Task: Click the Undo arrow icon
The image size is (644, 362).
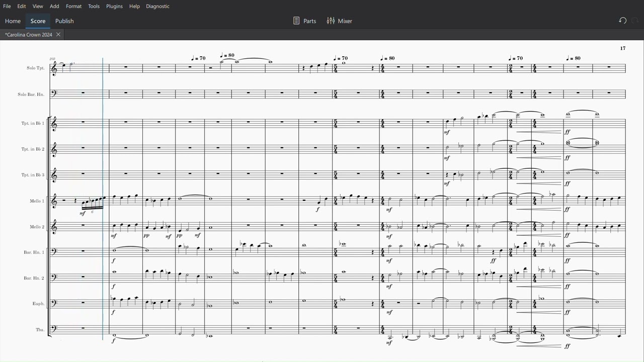Action: (x=622, y=21)
